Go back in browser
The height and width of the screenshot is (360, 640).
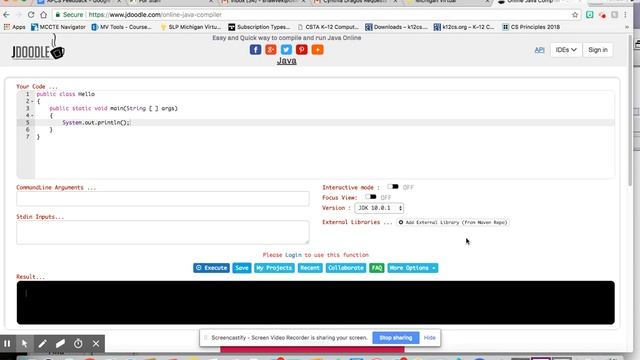click(6, 15)
